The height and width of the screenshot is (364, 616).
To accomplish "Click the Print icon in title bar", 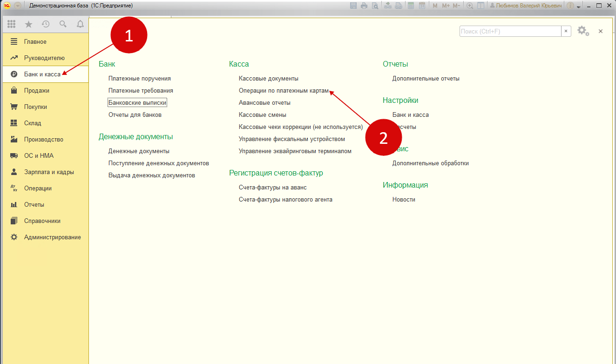I will (364, 6).
